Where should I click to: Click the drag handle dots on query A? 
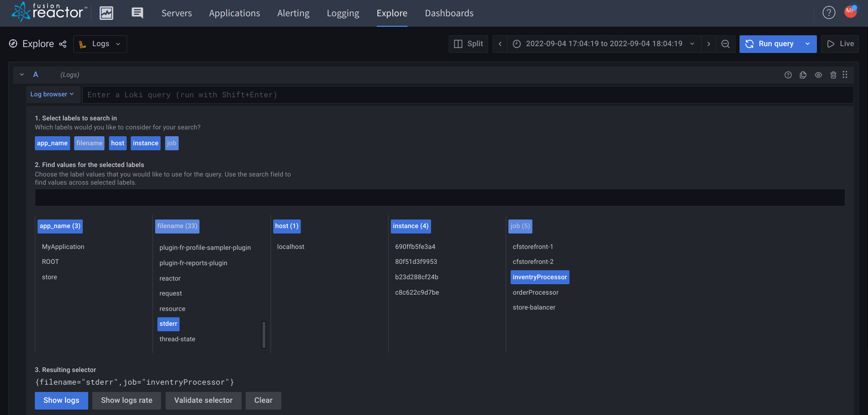tap(845, 75)
